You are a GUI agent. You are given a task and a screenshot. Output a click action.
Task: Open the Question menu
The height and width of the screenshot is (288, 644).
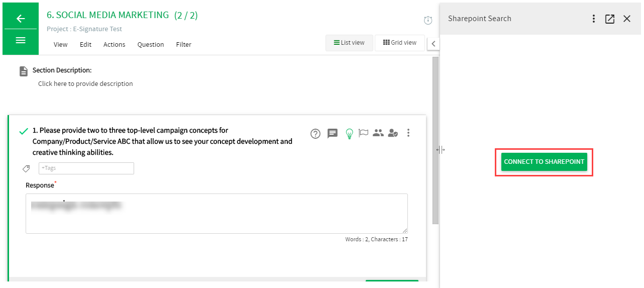click(x=151, y=44)
